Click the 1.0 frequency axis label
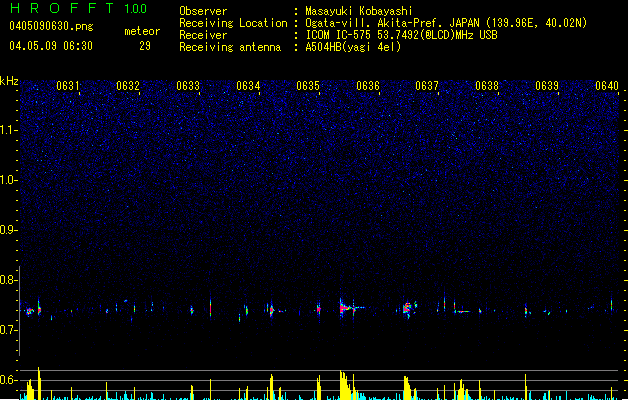Screen dimensions: 629x400 point(9,180)
